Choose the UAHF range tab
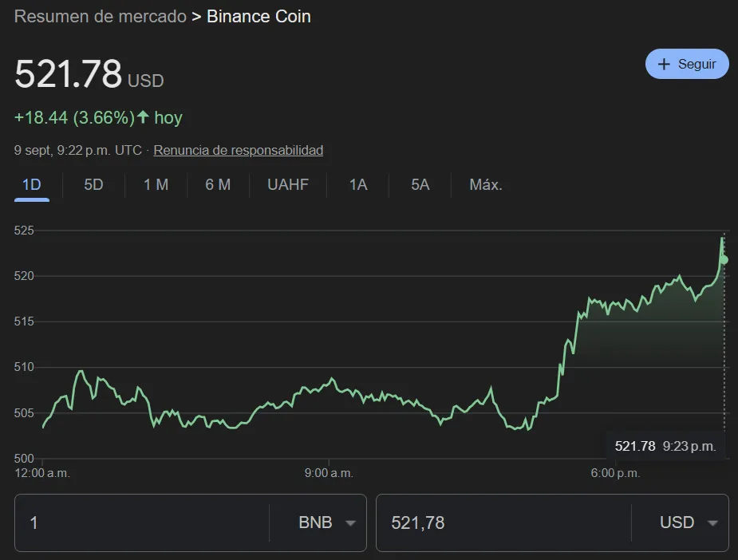 coord(287,184)
